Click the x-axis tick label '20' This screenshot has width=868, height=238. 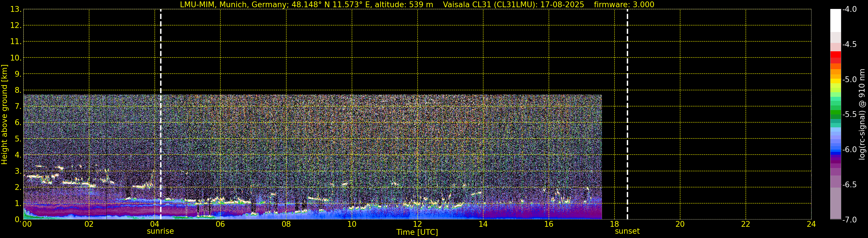[x=680, y=224]
